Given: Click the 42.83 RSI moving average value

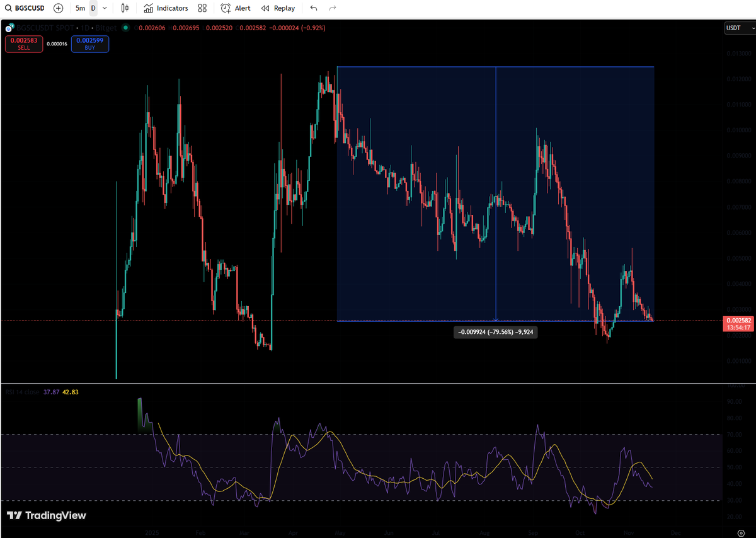Looking at the screenshot, I should (71, 392).
